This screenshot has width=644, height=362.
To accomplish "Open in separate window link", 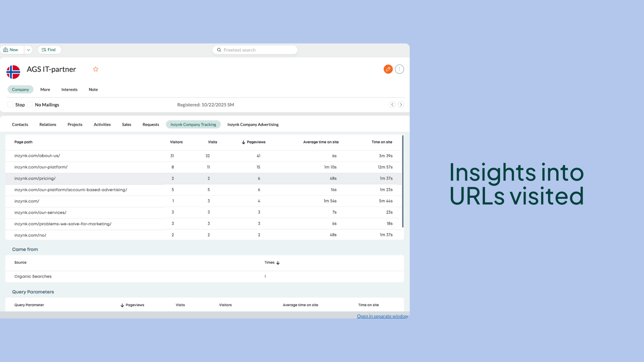I will tap(383, 316).
